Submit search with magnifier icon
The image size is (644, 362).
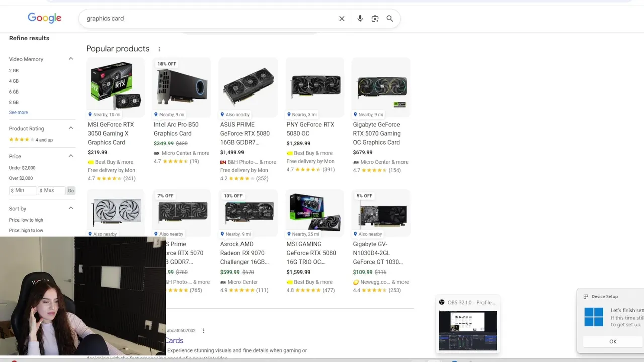point(390,19)
